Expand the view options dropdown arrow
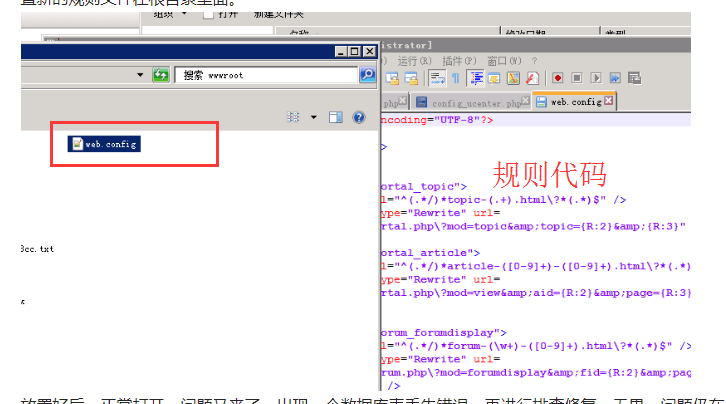The image size is (726, 404). point(313,117)
